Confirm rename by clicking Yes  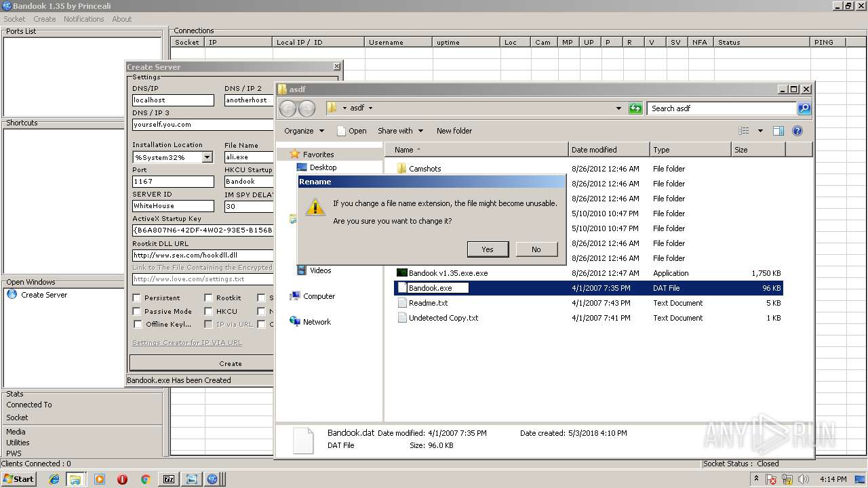tap(488, 249)
